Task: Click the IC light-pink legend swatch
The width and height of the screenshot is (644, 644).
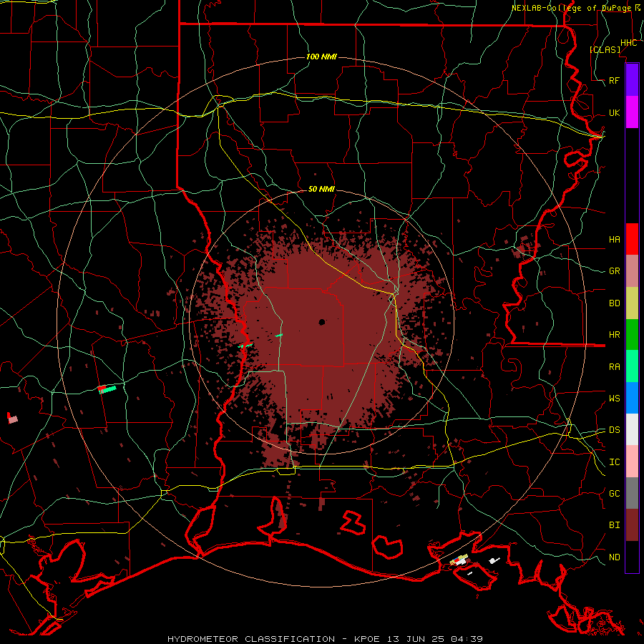Action: point(632,462)
